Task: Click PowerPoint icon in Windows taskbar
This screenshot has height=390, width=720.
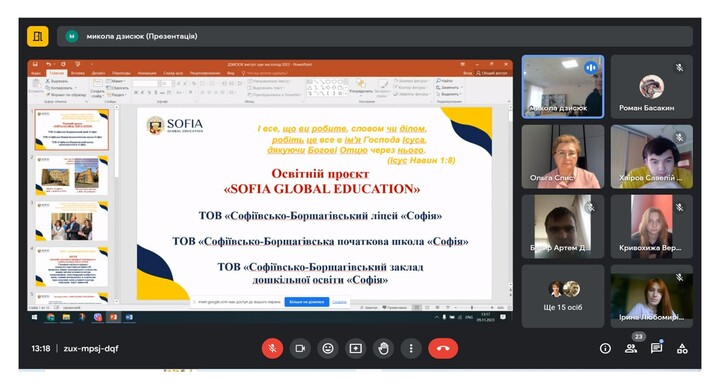Action: (113, 317)
